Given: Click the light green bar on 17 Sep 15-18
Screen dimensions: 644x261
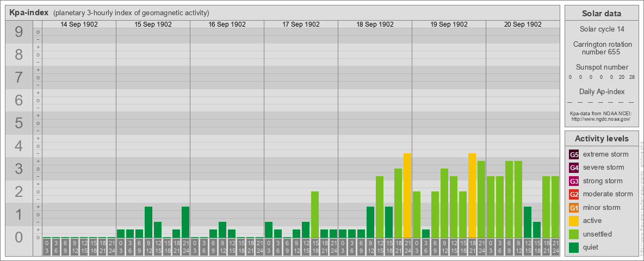Looking at the screenshot, I should 315,215.
